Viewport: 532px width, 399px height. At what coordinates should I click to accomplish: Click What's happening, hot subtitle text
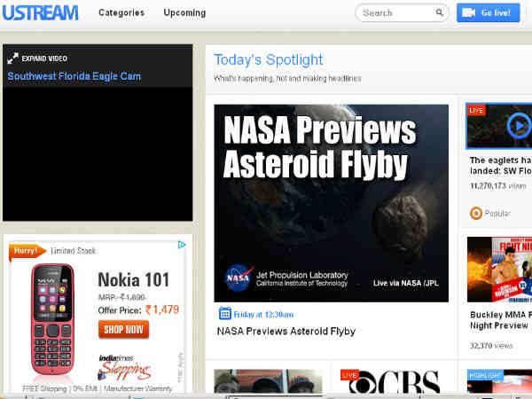pos(287,78)
